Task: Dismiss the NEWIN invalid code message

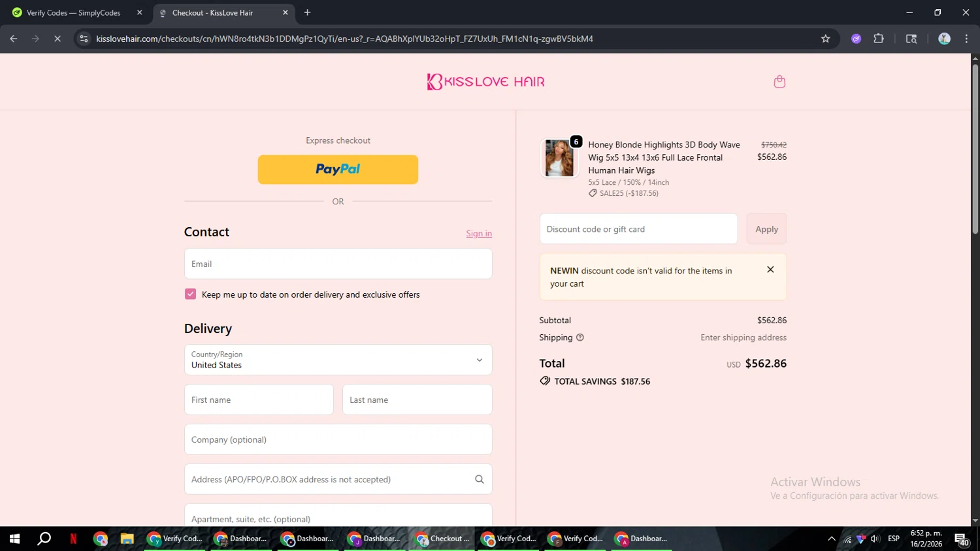Action: point(770,270)
